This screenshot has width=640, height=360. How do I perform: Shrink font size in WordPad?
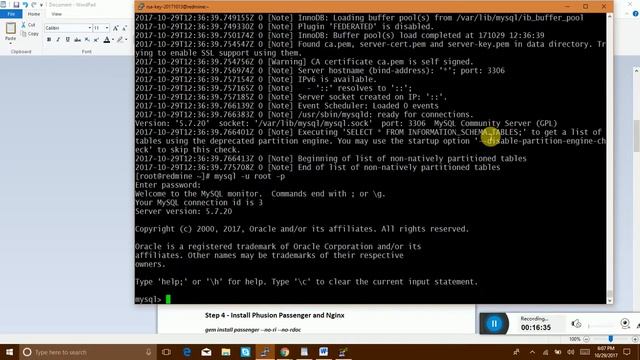(x=124, y=28)
